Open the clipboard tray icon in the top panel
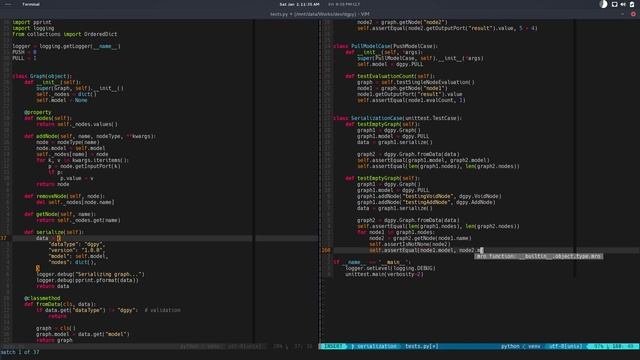 (632, 4)
